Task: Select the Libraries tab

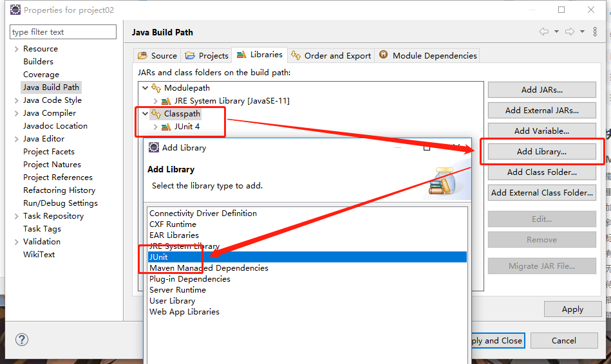Action: pyautogui.click(x=259, y=55)
